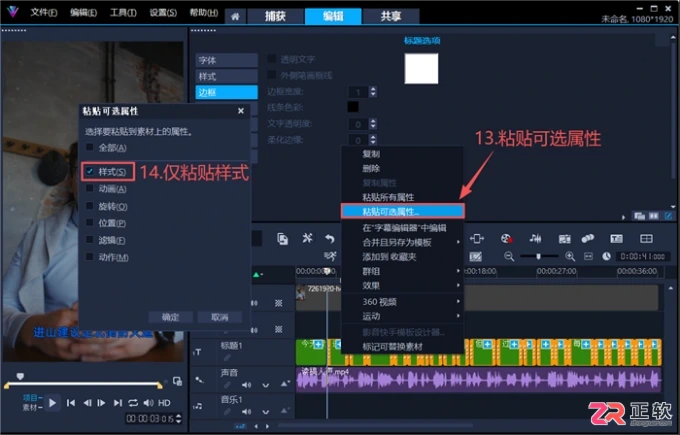The height and width of the screenshot is (435, 680).
Task: Jump to preview end
Action: pos(118,403)
